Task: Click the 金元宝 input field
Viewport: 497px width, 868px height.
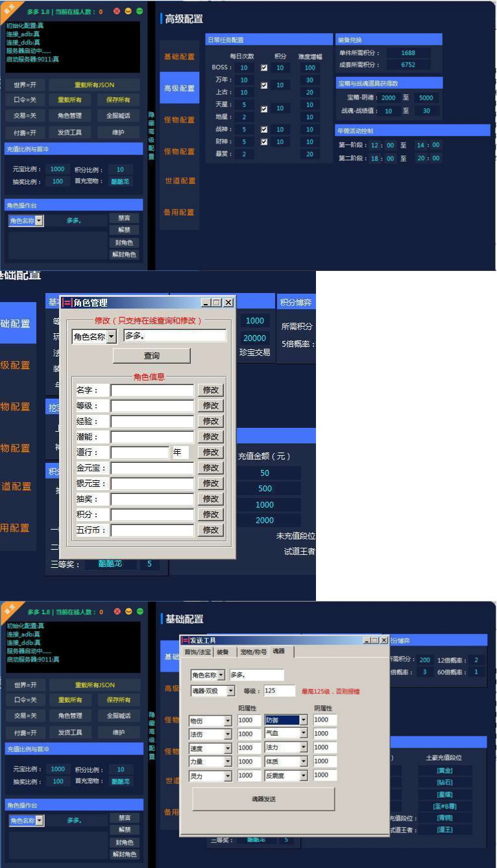Action: point(152,468)
